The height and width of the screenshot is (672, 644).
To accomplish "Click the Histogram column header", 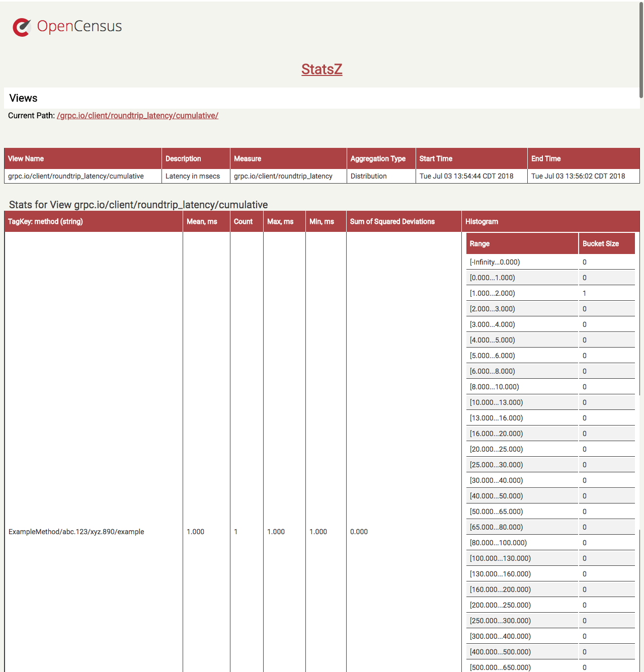I will 481,221.
